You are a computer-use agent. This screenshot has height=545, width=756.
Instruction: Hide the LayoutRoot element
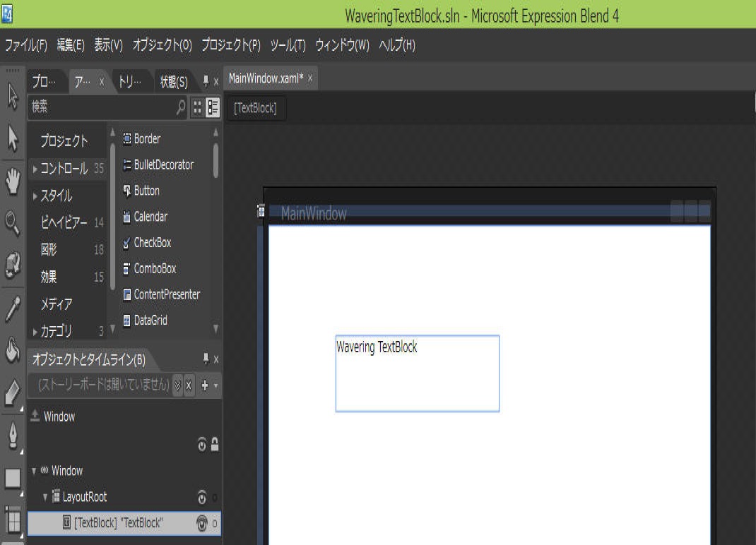201,497
